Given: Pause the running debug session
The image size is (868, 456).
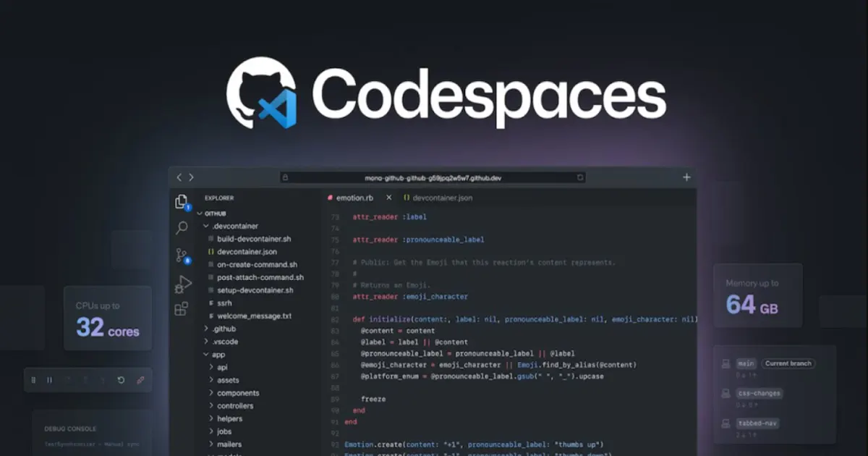Looking at the screenshot, I should point(49,379).
